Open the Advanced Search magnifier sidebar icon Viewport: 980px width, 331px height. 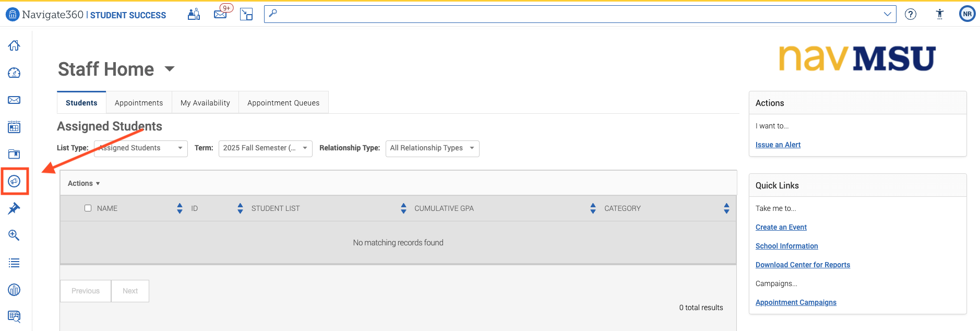tap(14, 235)
